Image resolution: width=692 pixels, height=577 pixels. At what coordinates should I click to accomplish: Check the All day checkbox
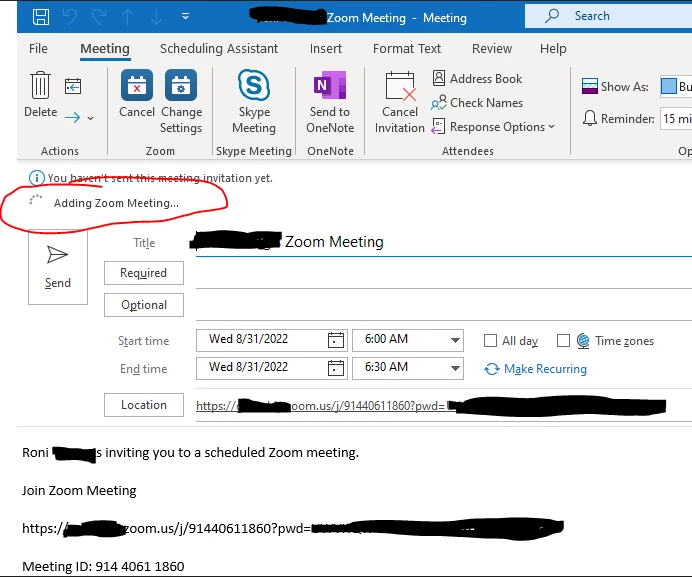(490, 340)
